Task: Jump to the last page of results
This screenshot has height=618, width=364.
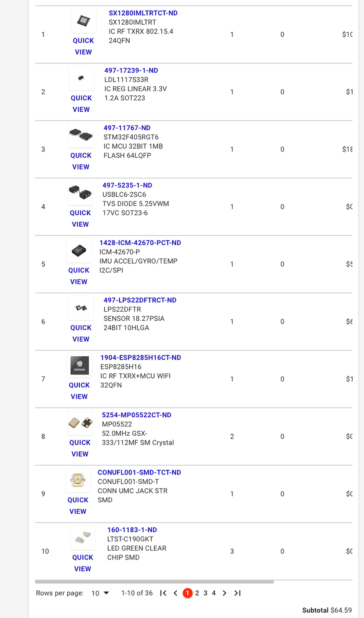Action: [237, 593]
